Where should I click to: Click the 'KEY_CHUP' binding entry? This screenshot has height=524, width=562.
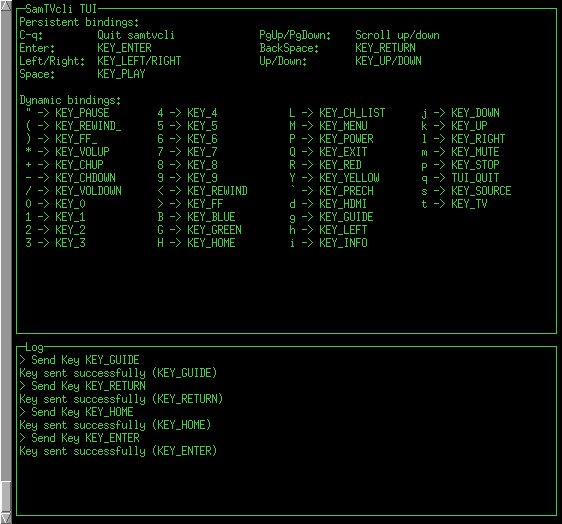pos(79,165)
